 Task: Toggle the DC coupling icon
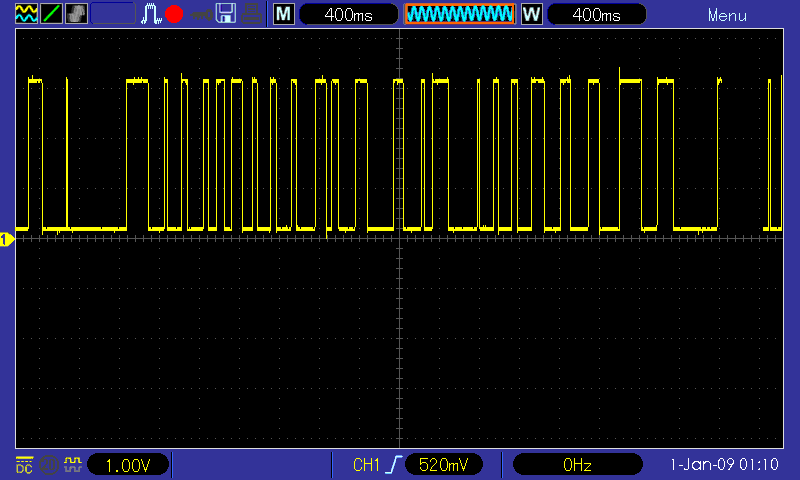pyautogui.click(x=24, y=465)
